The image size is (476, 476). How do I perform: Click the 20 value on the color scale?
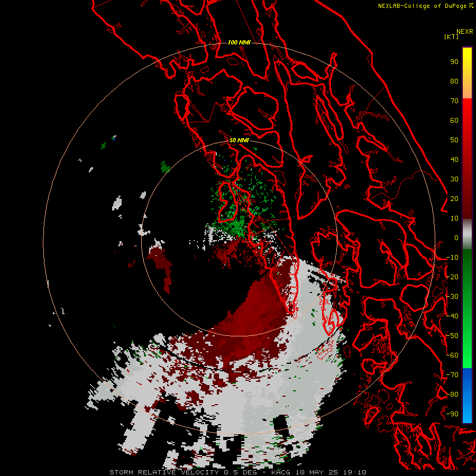[454, 198]
